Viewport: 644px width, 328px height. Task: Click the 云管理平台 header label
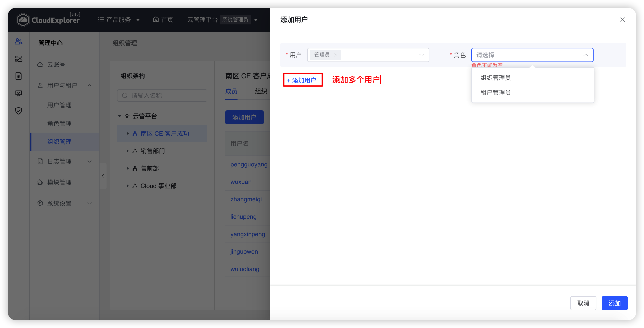click(x=202, y=19)
